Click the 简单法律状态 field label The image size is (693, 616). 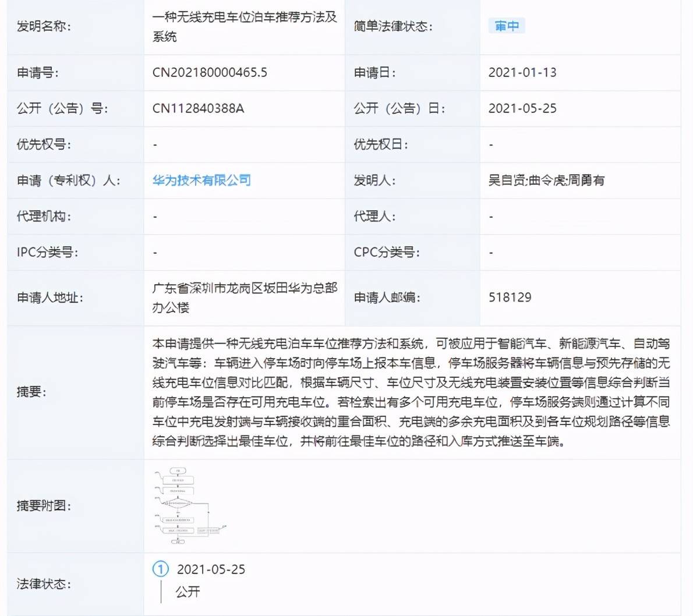tap(393, 26)
